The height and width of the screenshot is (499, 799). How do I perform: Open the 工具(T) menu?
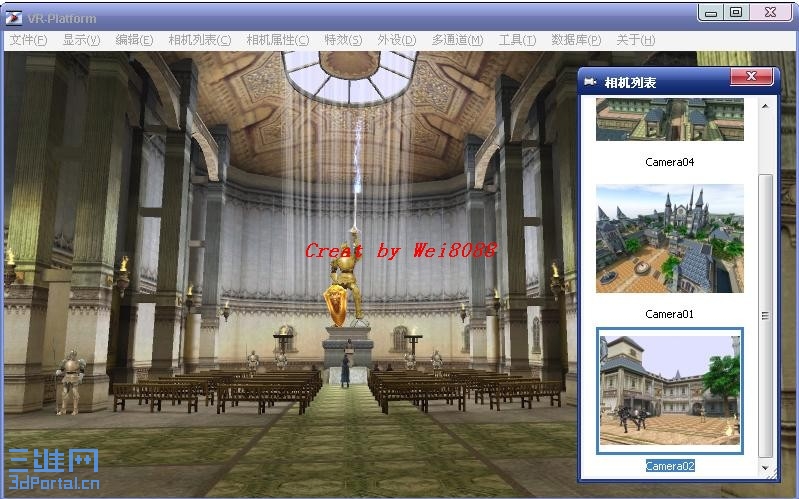coord(517,40)
